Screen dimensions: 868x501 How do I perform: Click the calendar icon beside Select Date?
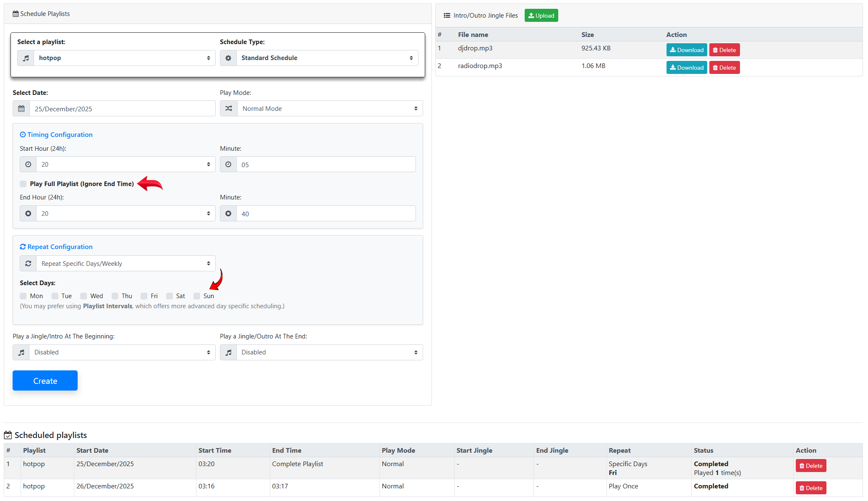pos(21,109)
